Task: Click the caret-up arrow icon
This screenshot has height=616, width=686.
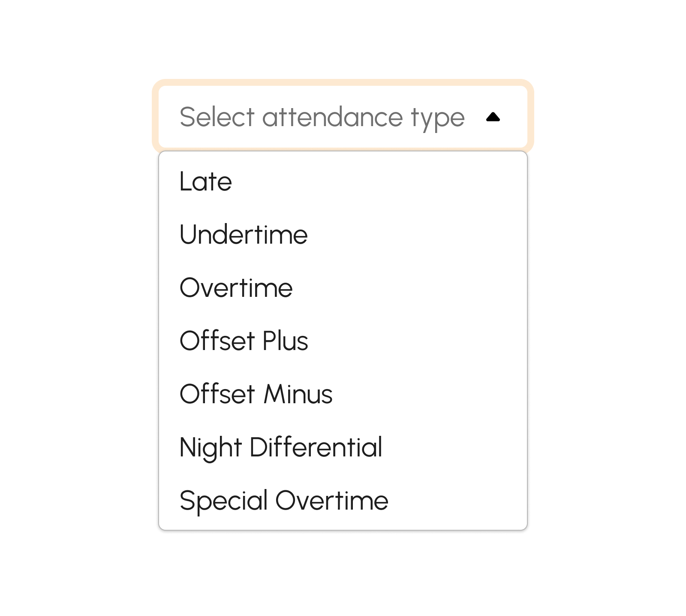Action: click(493, 117)
